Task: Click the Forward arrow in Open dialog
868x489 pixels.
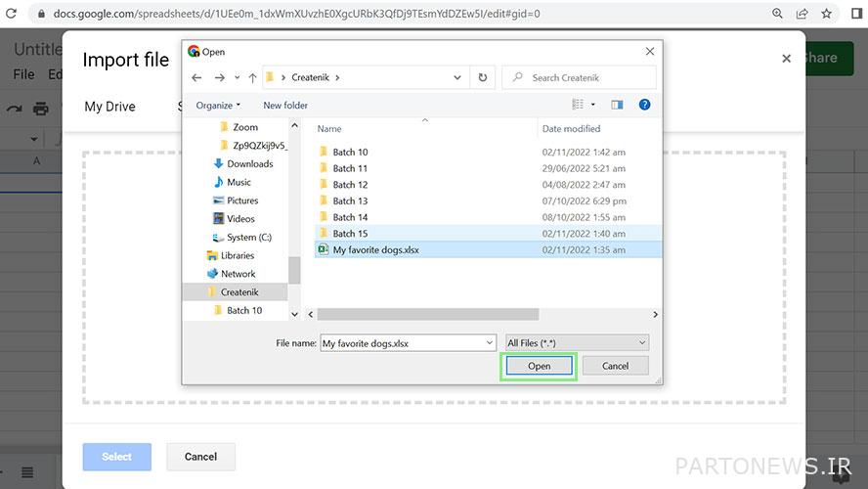Action: (220, 77)
